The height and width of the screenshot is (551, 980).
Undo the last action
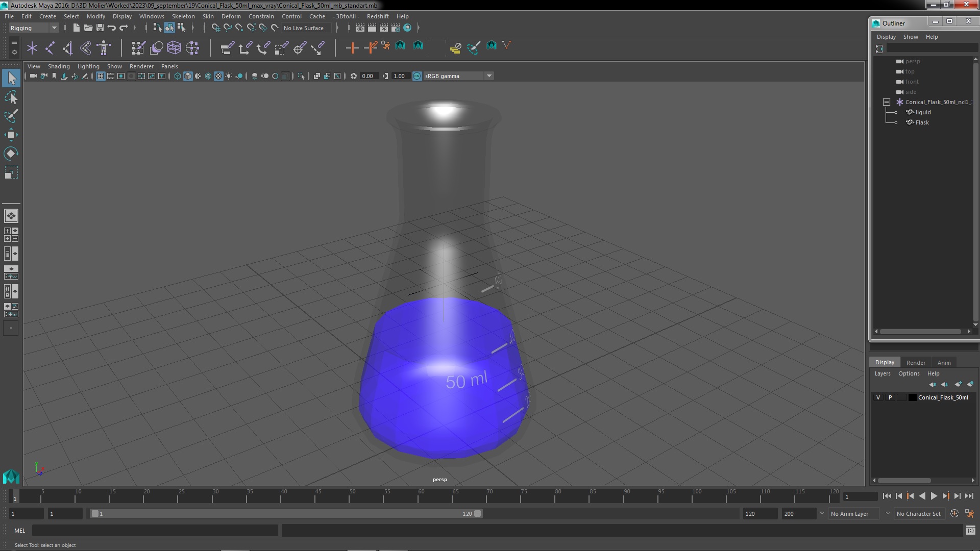(x=112, y=28)
